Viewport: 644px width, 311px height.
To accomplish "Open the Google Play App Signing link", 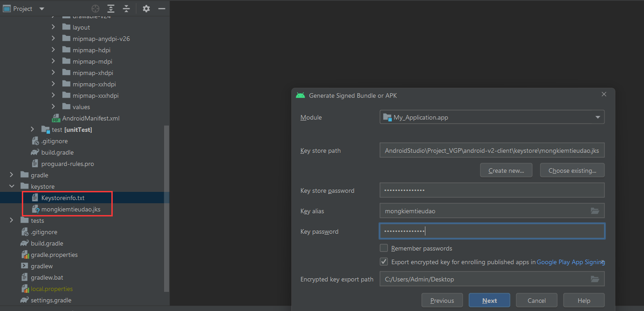I will point(570,262).
